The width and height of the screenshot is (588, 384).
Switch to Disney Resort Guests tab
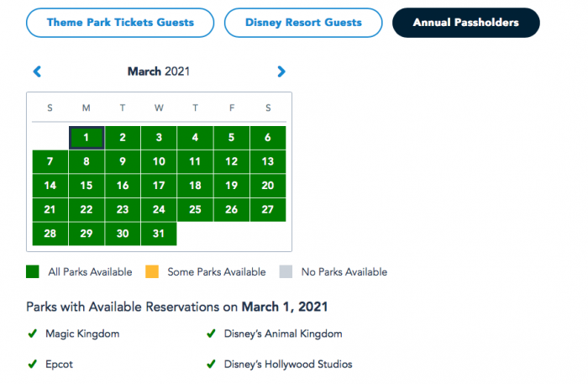tap(303, 22)
